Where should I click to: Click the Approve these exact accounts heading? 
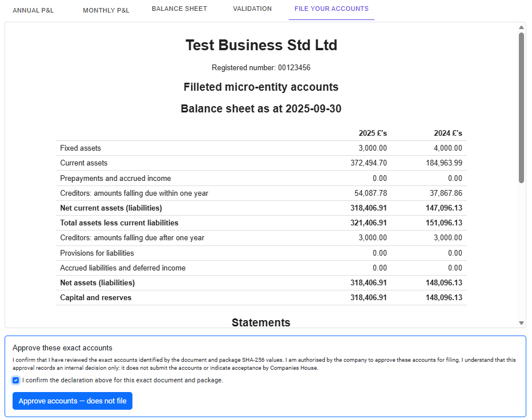point(62,348)
